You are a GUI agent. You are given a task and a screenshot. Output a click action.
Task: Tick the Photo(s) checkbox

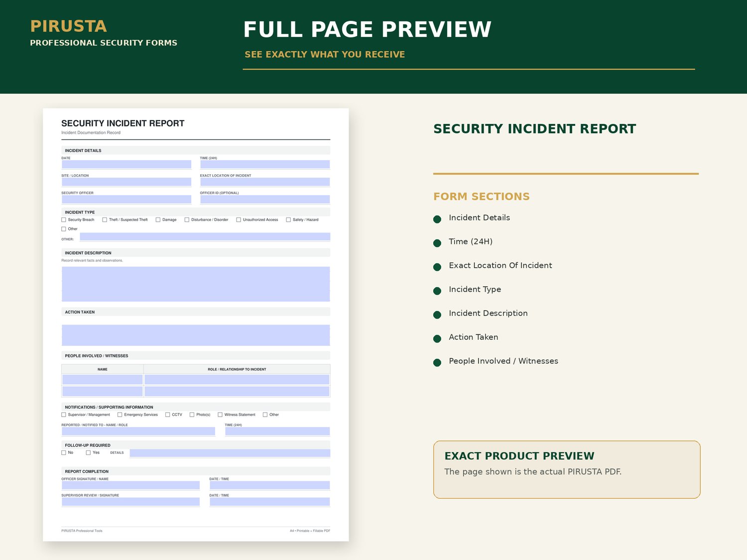[192, 415]
